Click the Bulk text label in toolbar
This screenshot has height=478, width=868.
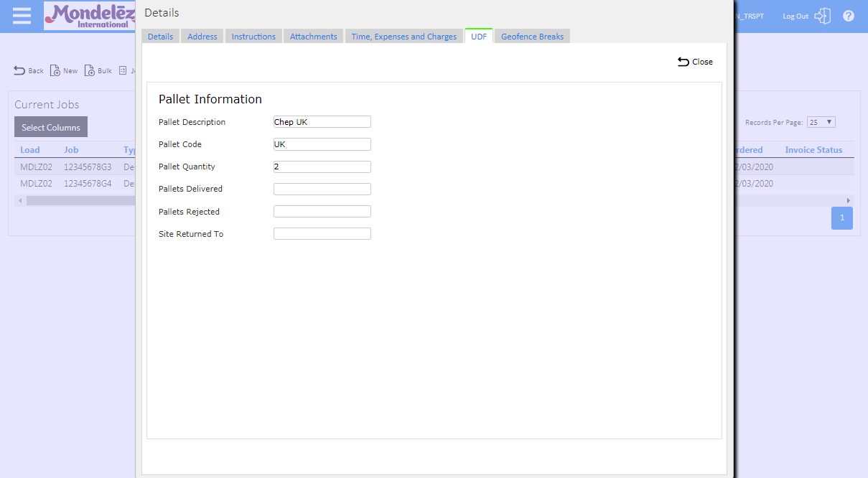pyautogui.click(x=105, y=71)
